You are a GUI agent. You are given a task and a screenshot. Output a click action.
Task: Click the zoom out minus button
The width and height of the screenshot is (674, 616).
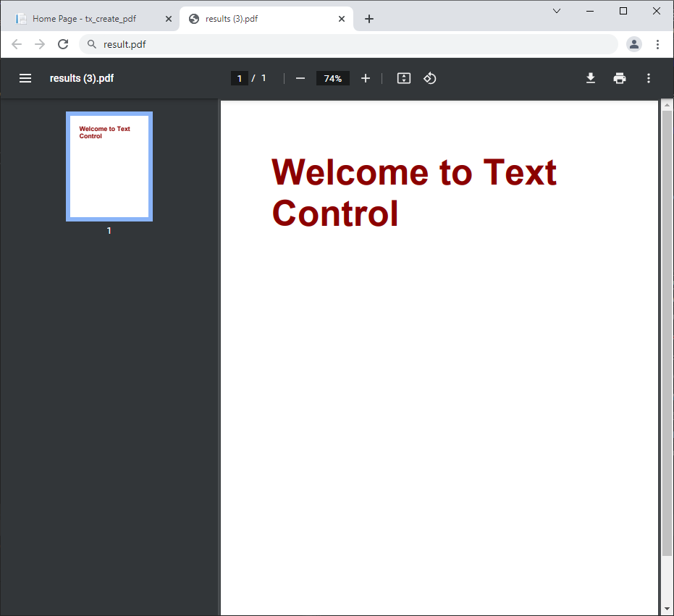coord(300,78)
